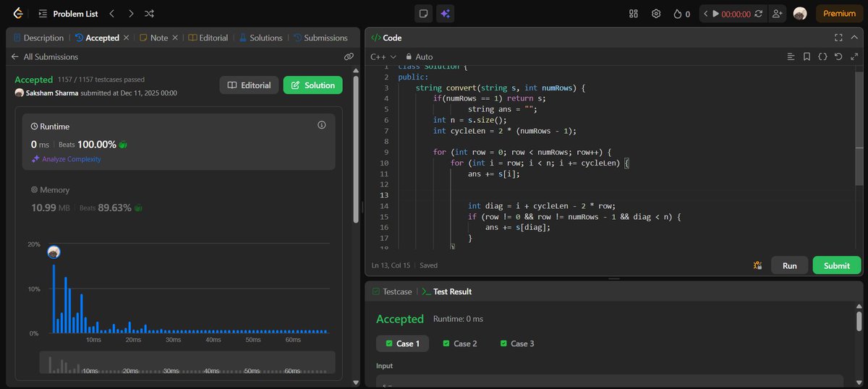Click avatar marker on runtime chart
This screenshot has width=868, height=389.
click(54, 252)
